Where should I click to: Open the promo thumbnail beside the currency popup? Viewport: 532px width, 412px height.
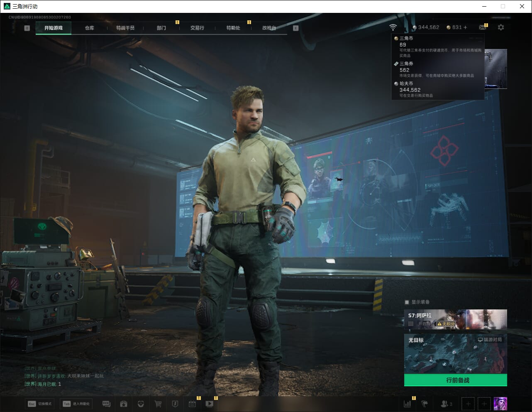click(496, 69)
